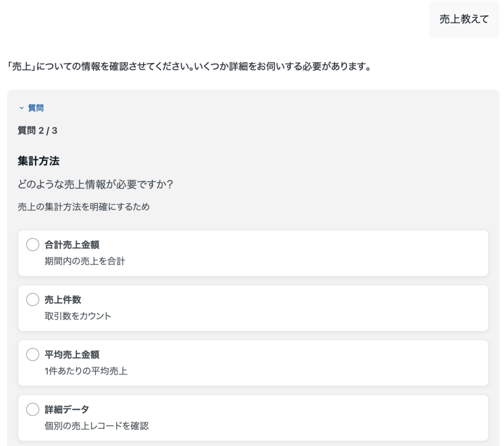Screen dimensions: 504x446
Task: Collapse the 質問 section header
Action: coord(35,108)
